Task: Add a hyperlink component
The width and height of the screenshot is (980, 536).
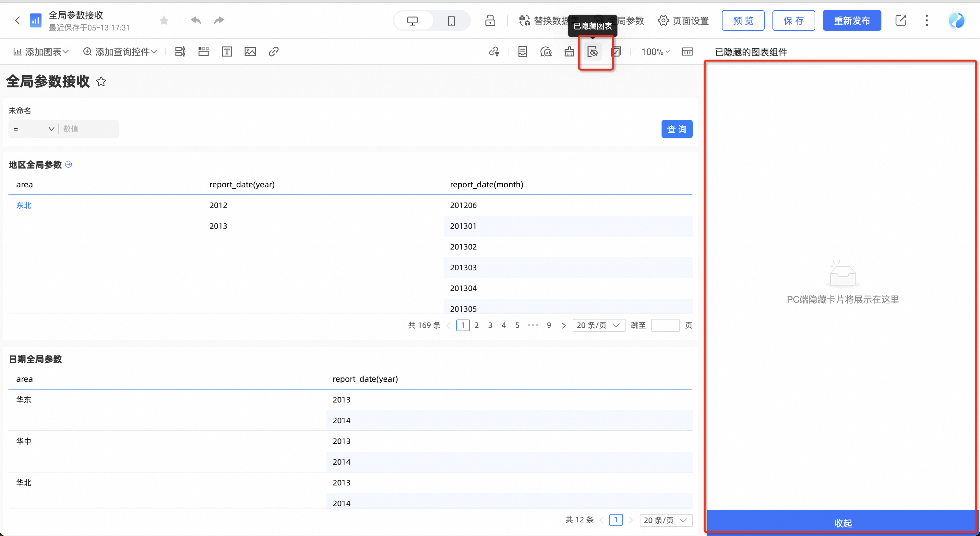Action: click(273, 52)
